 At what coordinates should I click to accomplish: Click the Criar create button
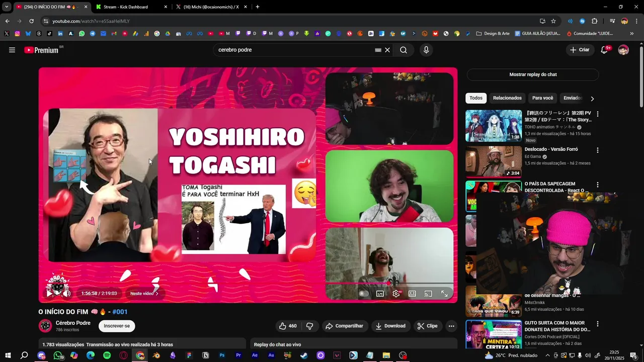click(x=580, y=50)
